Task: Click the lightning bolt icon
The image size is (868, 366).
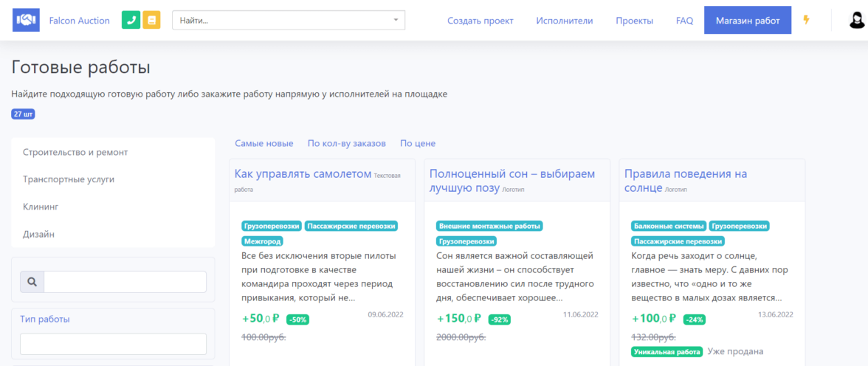Action: (x=806, y=20)
